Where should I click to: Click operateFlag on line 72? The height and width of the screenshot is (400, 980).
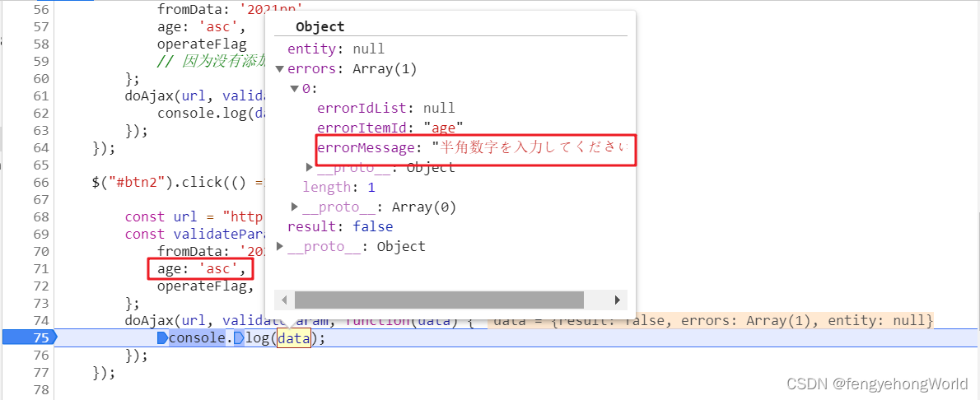pyautogui.click(x=205, y=286)
